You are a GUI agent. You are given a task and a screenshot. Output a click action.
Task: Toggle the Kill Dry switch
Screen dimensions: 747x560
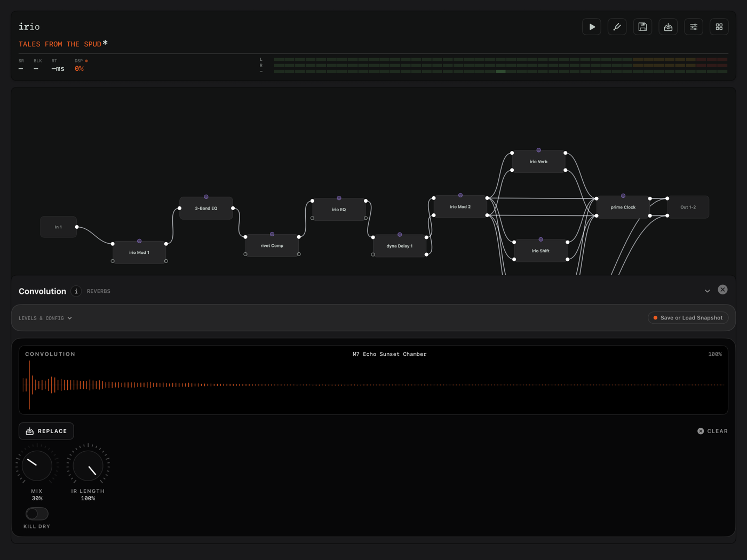click(37, 514)
